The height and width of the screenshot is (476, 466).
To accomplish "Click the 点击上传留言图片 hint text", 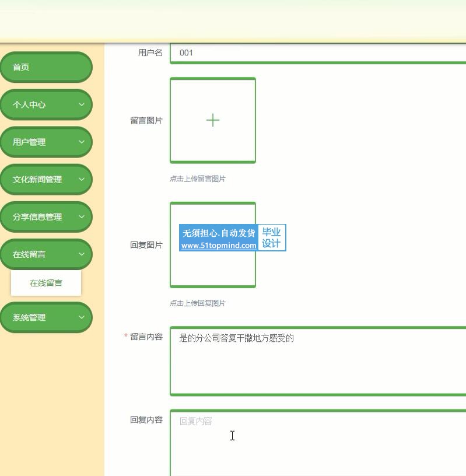I will [198, 179].
